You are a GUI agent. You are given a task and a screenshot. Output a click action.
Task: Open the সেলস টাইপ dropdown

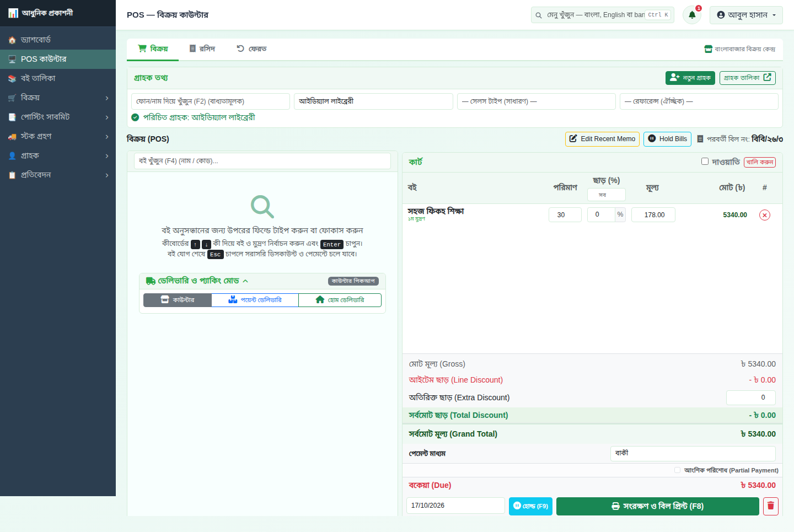pyautogui.click(x=536, y=101)
